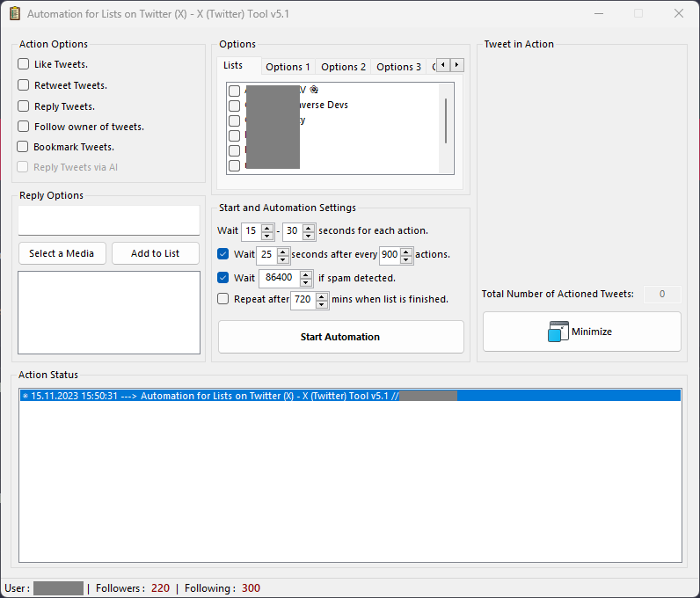
Task: Uncheck wait if spam detected
Action: tap(222, 277)
